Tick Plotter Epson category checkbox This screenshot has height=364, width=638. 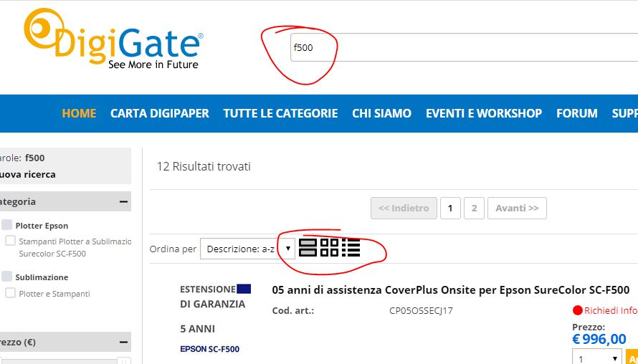click(x=7, y=225)
